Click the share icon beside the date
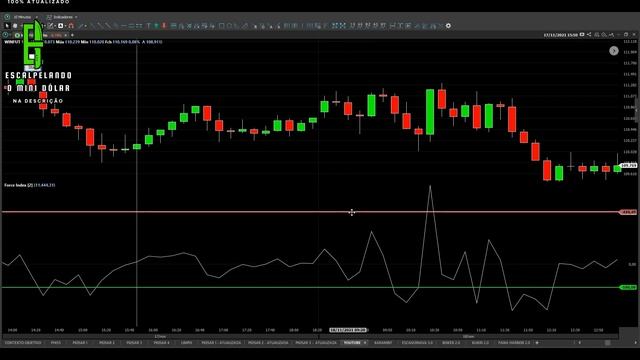 point(589,35)
